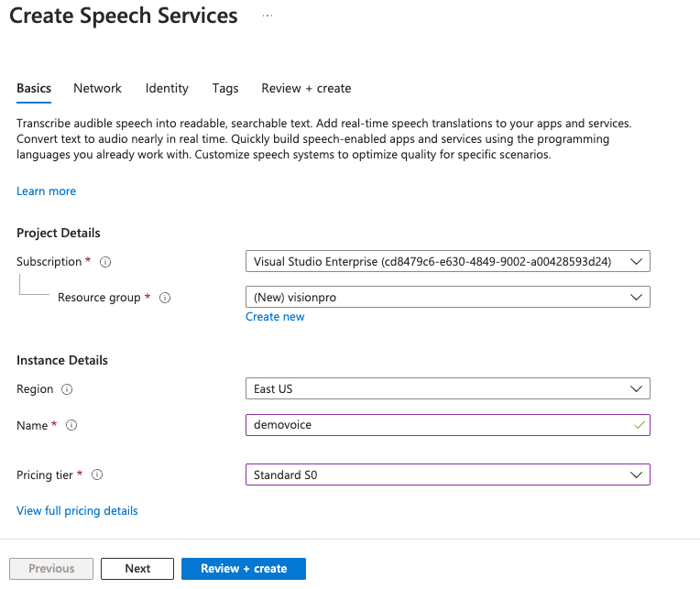Open the ellipsis menu beside the page title
The width and height of the screenshot is (700, 589).
pyautogui.click(x=268, y=16)
